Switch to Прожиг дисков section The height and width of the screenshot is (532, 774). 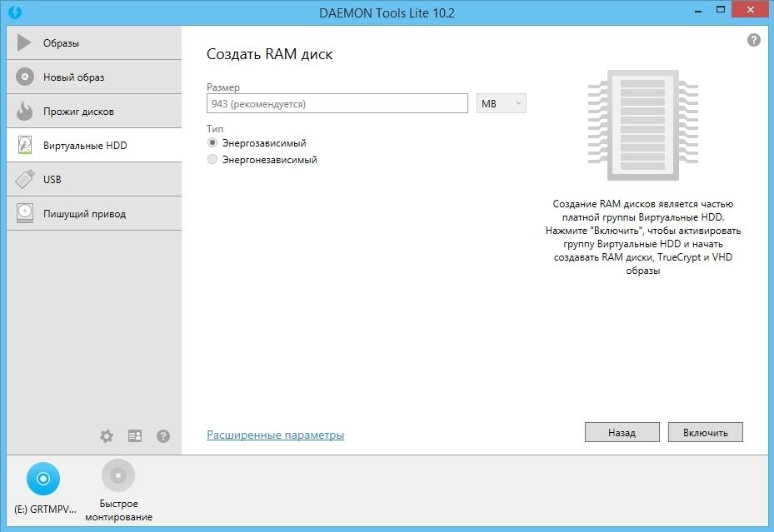94,111
